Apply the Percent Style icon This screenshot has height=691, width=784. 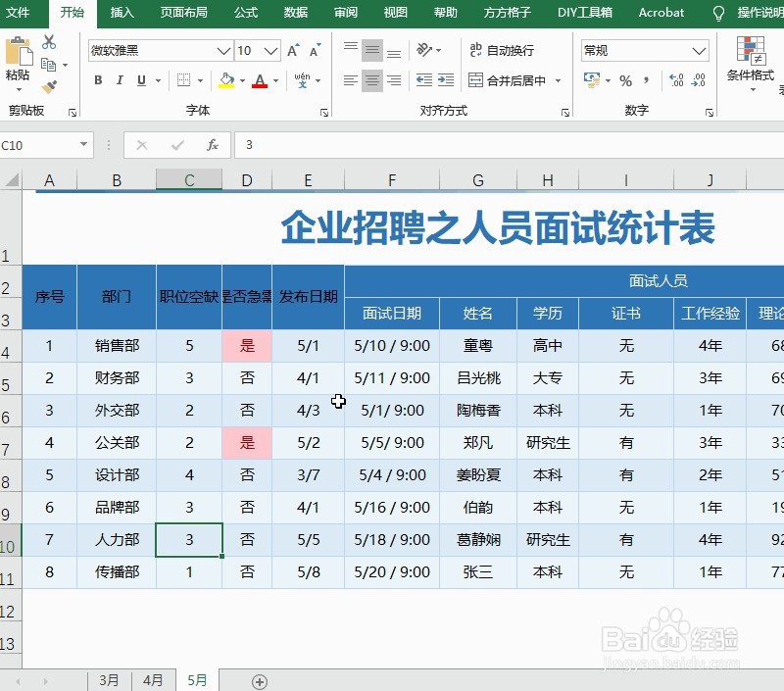pyautogui.click(x=625, y=79)
